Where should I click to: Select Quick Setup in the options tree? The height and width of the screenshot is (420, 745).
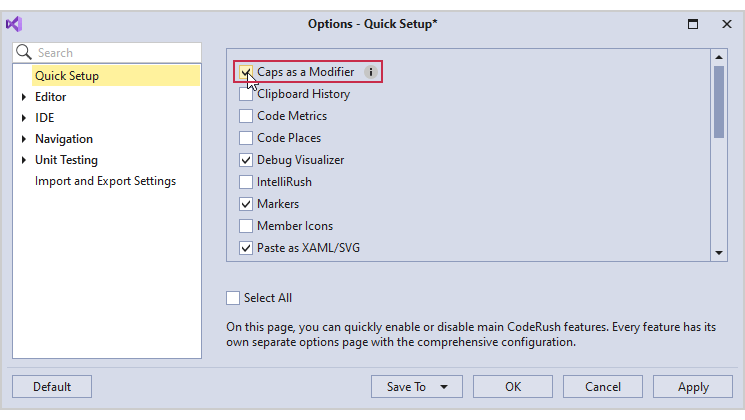click(66, 75)
